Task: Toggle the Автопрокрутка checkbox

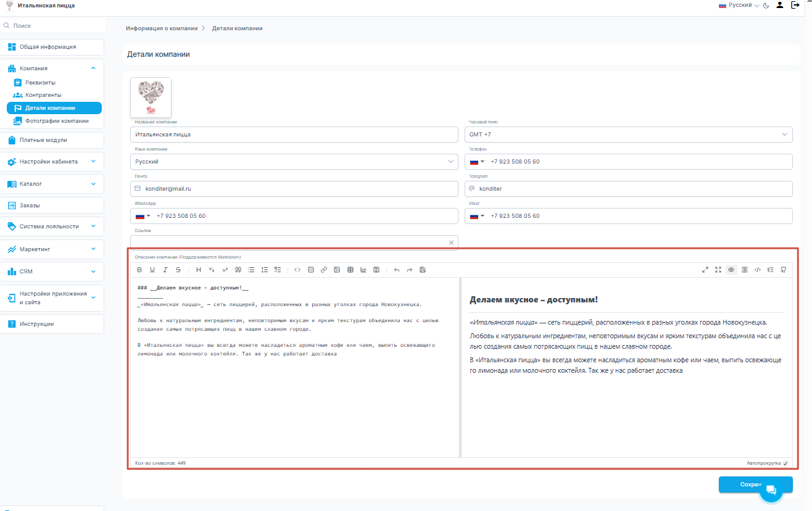Action: (785, 463)
